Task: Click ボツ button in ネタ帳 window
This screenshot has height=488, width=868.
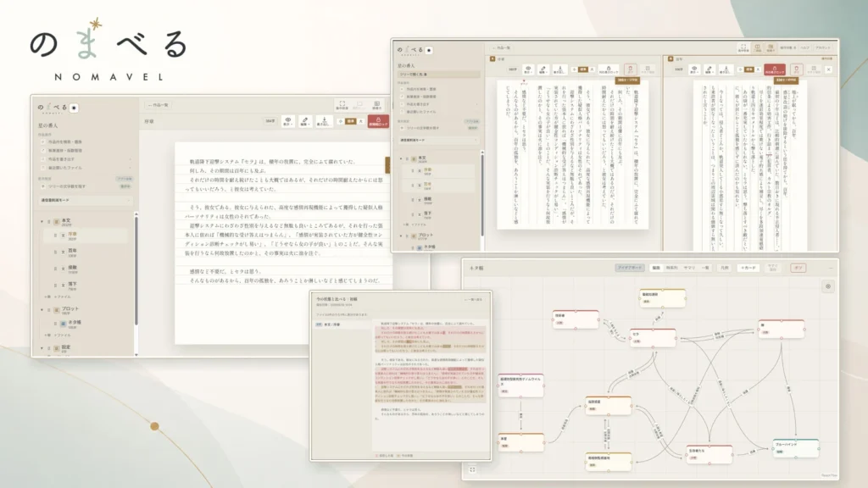Action: tap(798, 268)
